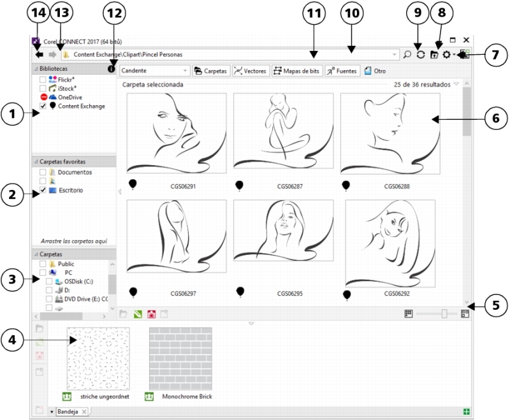Viewport: 510px width, 420px height.
Task: Click the back navigation arrow
Action: tap(40, 55)
